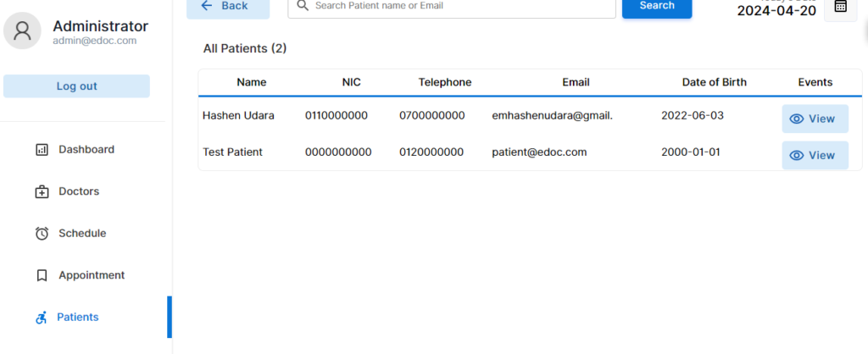This screenshot has height=354, width=868.
Task: Select the name Test Patient
Action: tap(232, 152)
